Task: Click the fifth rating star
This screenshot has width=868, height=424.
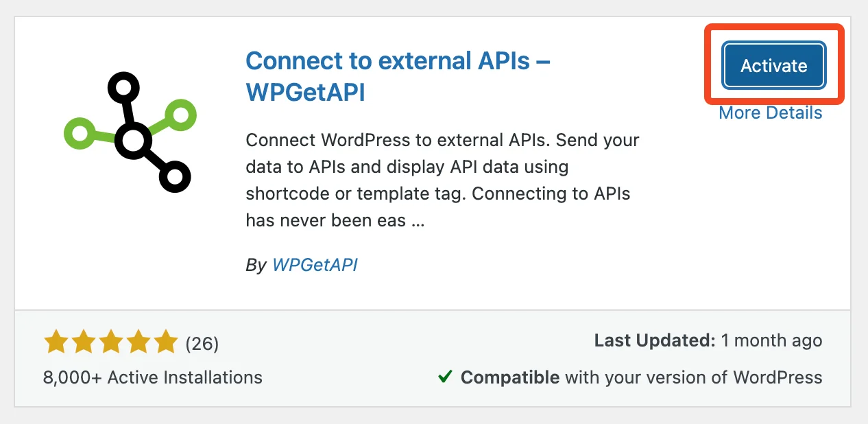Action: tap(165, 340)
